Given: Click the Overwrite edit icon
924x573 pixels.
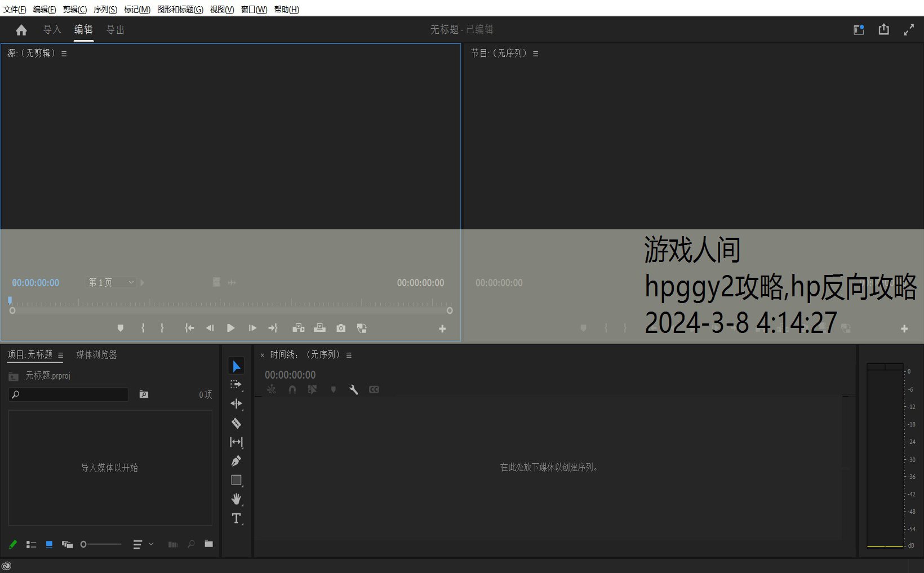Looking at the screenshot, I should [x=319, y=328].
